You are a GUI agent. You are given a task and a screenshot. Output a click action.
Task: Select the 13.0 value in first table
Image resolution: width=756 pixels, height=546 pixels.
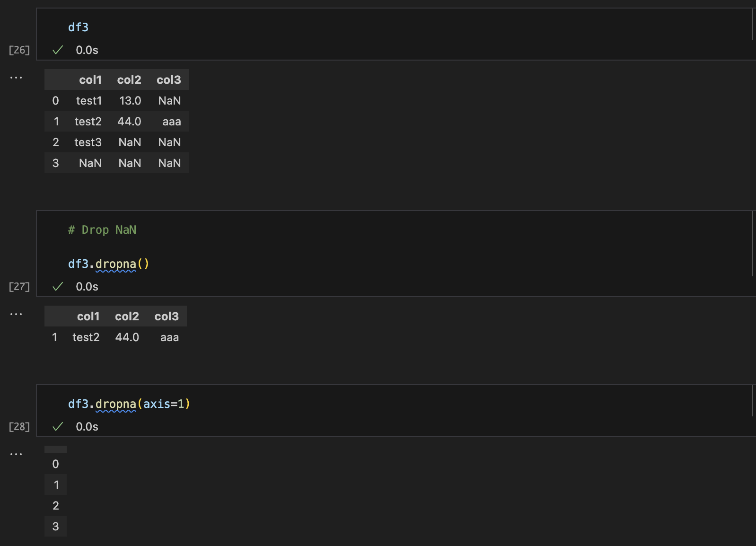(130, 101)
